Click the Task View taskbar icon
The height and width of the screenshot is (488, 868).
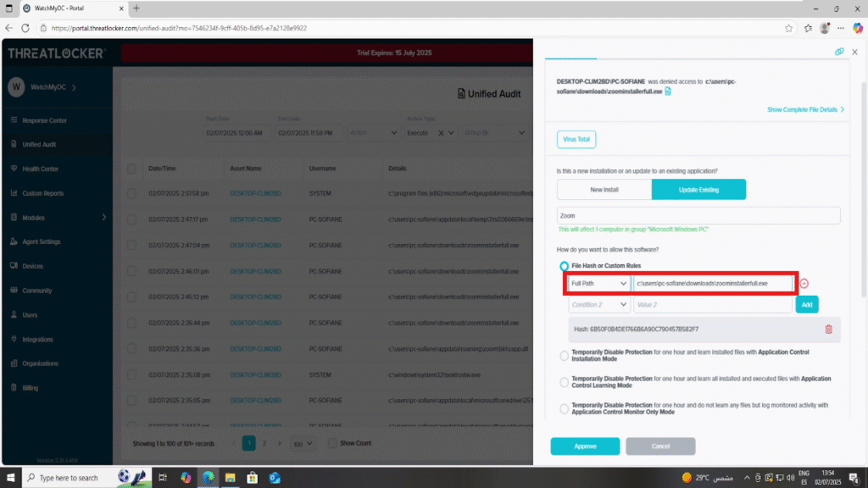coord(163,478)
